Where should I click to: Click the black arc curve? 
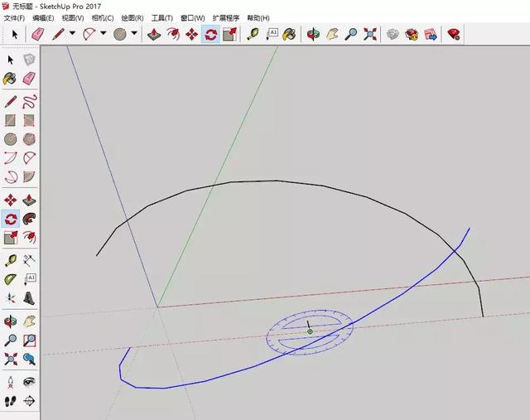click(x=277, y=181)
